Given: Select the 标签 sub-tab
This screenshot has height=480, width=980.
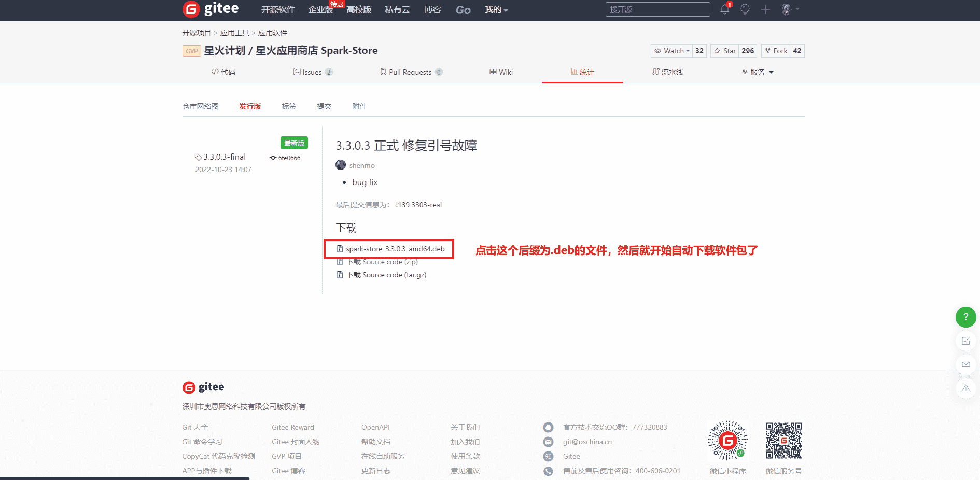Looking at the screenshot, I should [x=289, y=106].
